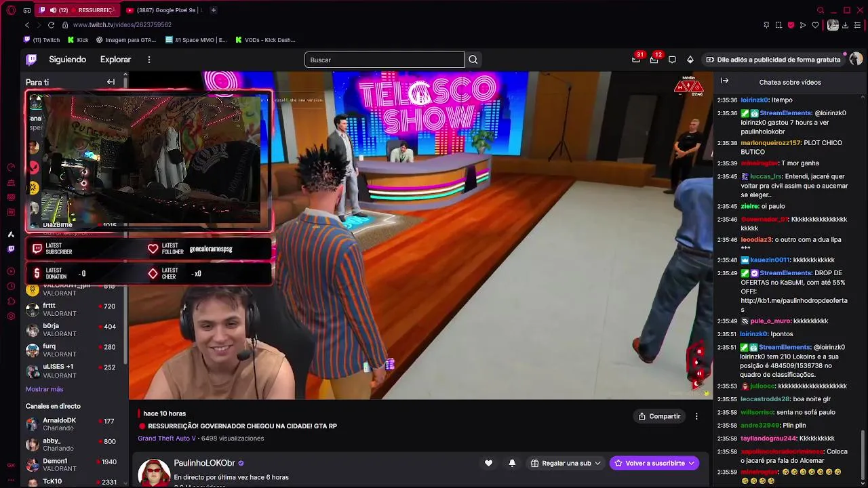The width and height of the screenshot is (868, 488).
Task: Click the Buscar search field
Action: pos(384,60)
